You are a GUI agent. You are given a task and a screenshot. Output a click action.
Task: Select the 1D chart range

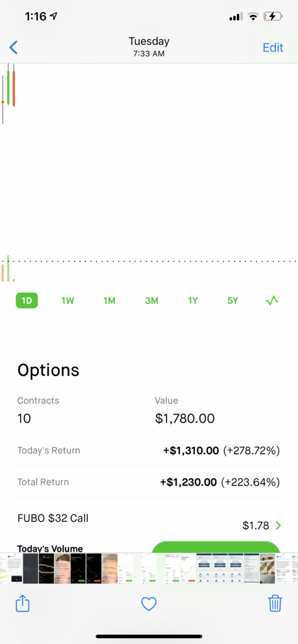click(x=27, y=301)
